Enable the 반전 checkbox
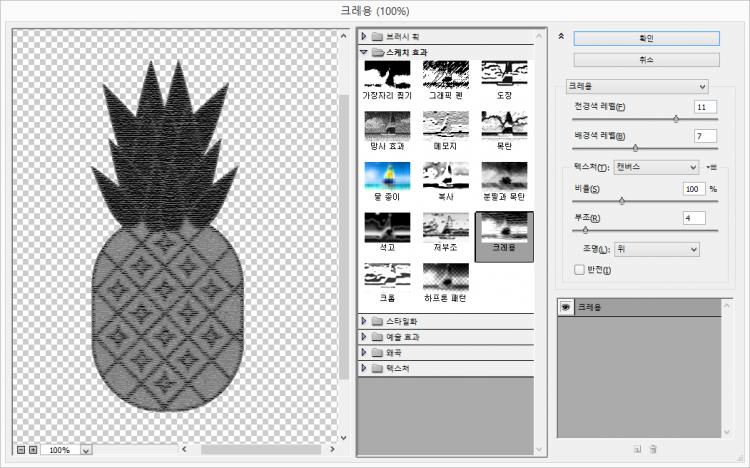 (579, 269)
